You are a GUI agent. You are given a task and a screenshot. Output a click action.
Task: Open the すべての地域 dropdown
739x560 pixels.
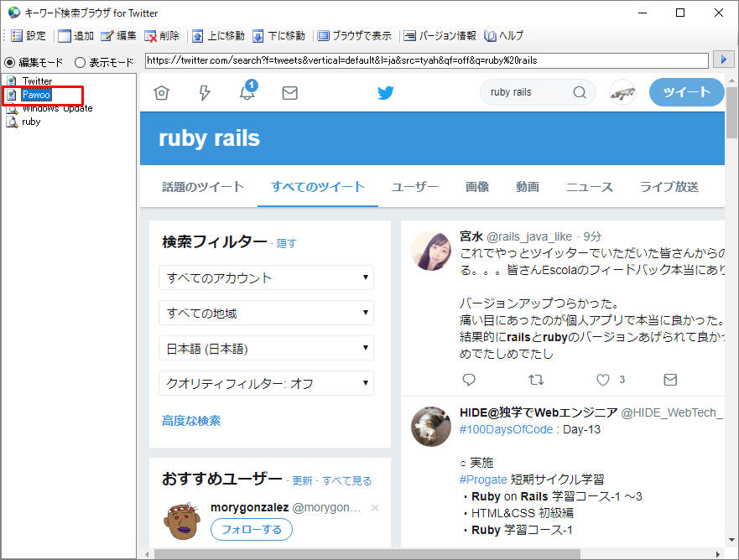(x=266, y=314)
